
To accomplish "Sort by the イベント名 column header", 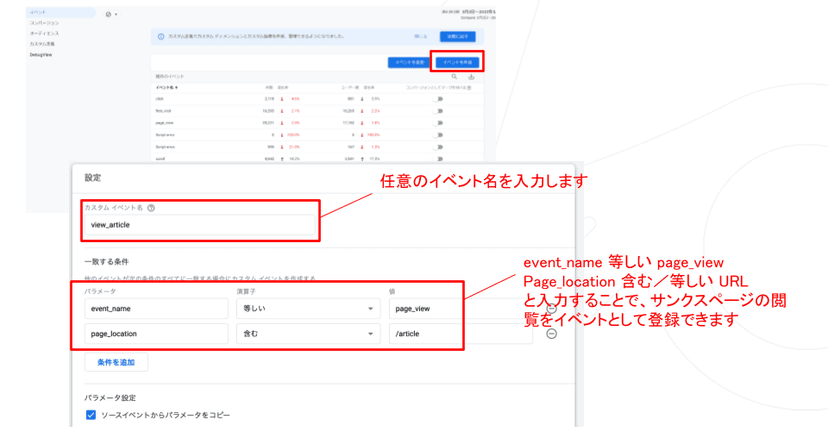I will (166, 88).
